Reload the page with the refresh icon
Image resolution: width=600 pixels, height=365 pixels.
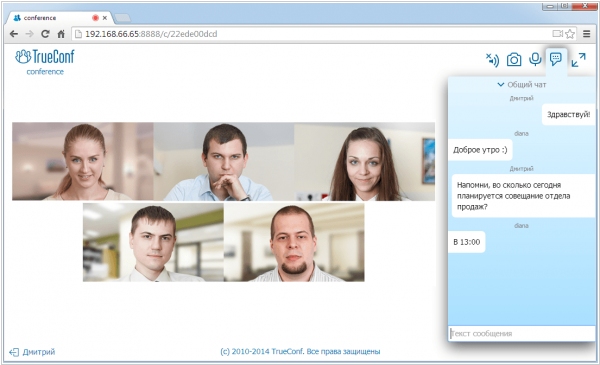coord(45,34)
